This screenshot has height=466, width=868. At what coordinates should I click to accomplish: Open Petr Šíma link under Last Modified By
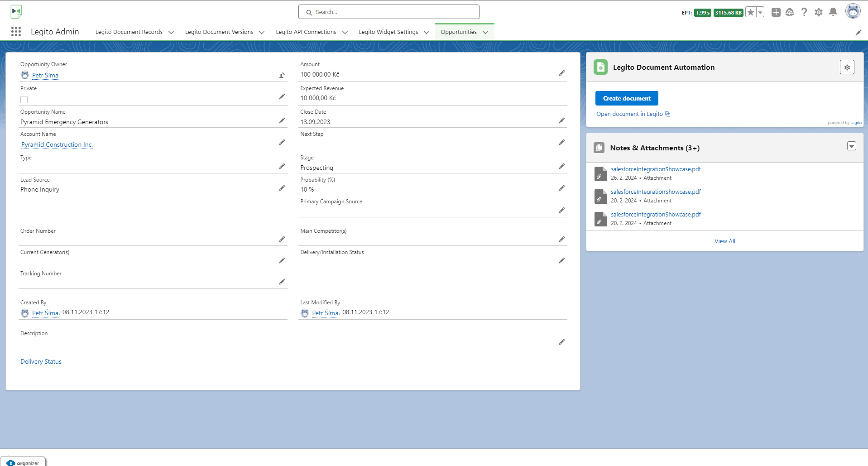point(325,313)
